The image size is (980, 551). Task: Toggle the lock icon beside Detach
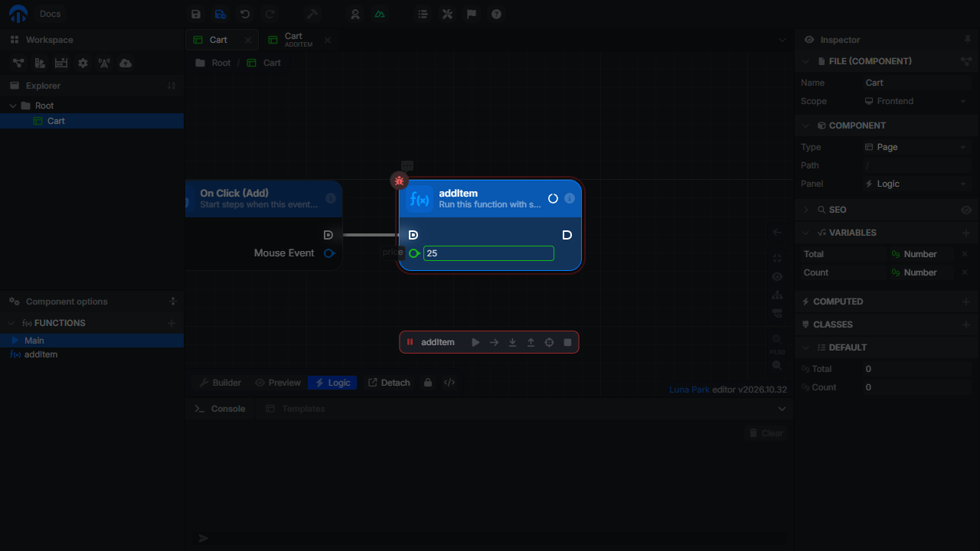[x=428, y=383]
